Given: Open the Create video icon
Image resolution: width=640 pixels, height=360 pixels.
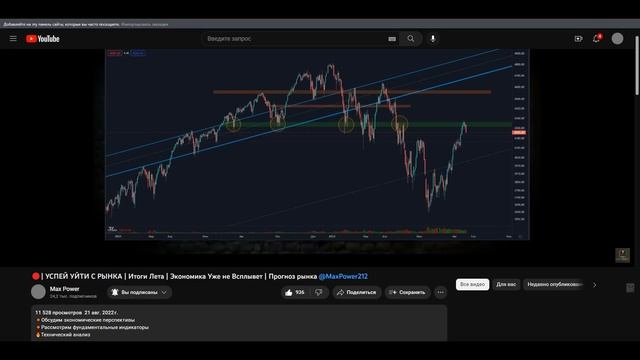Looking at the screenshot, I should (578, 39).
